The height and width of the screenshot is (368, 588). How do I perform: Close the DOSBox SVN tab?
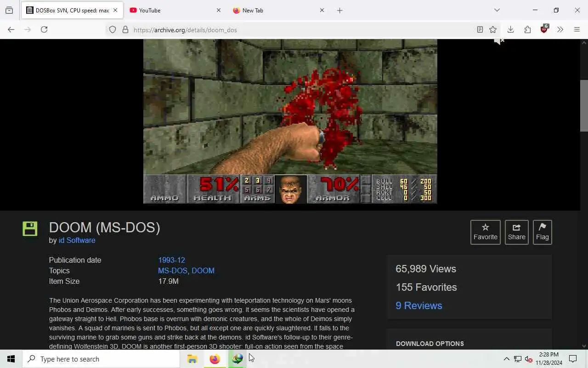tap(115, 10)
